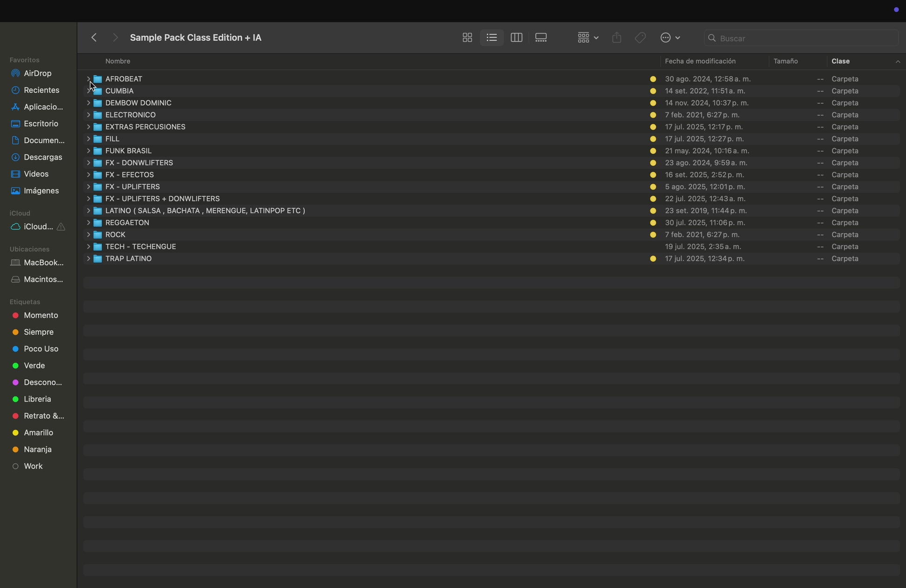
Task: Open Descargas from the sidebar
Action: tap(42, 157)
